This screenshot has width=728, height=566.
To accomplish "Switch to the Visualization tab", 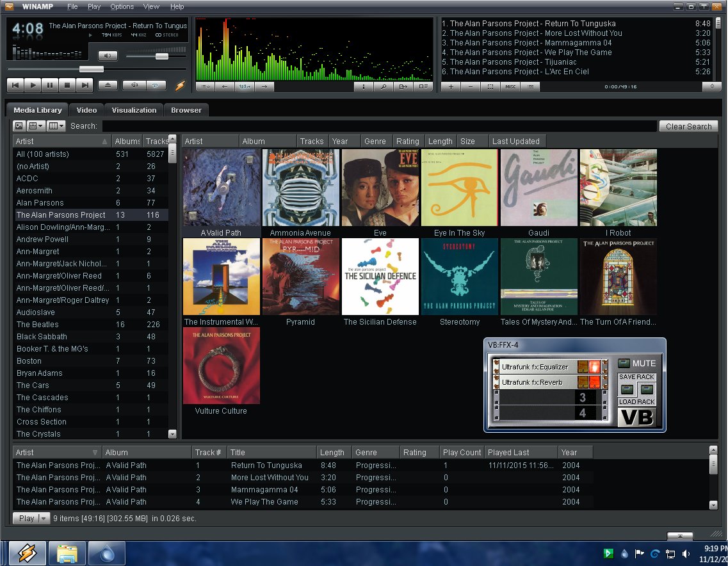I will point(134,110).
